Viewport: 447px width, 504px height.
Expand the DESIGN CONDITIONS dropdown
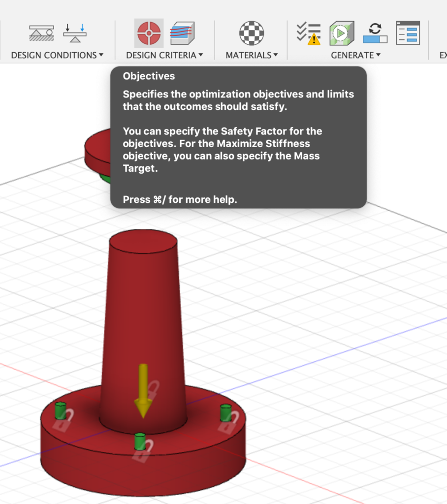coord(57,55)
